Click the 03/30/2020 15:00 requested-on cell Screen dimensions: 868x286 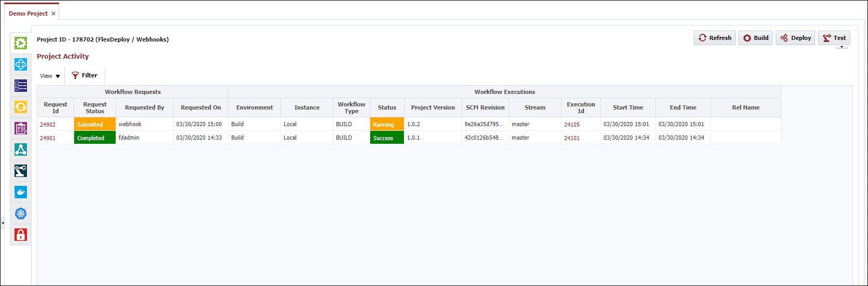(x=201, y=124)
